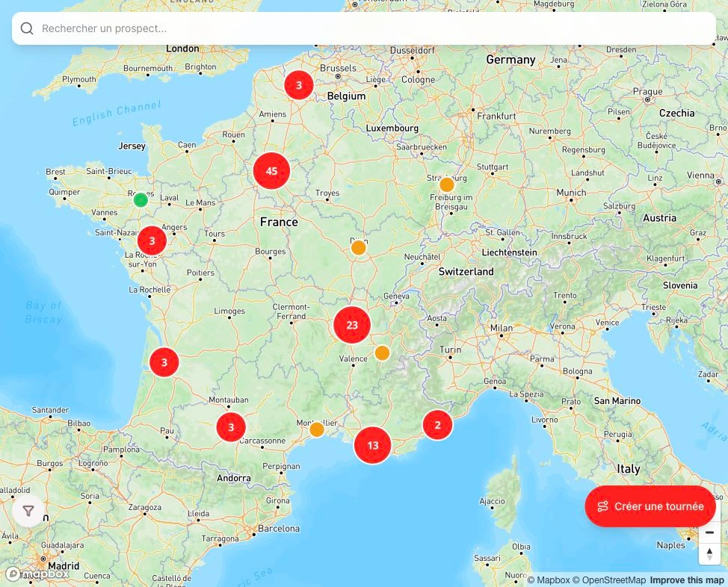Select the cluster of 2 near Nice
728x587 pixels.
(437, 425)
